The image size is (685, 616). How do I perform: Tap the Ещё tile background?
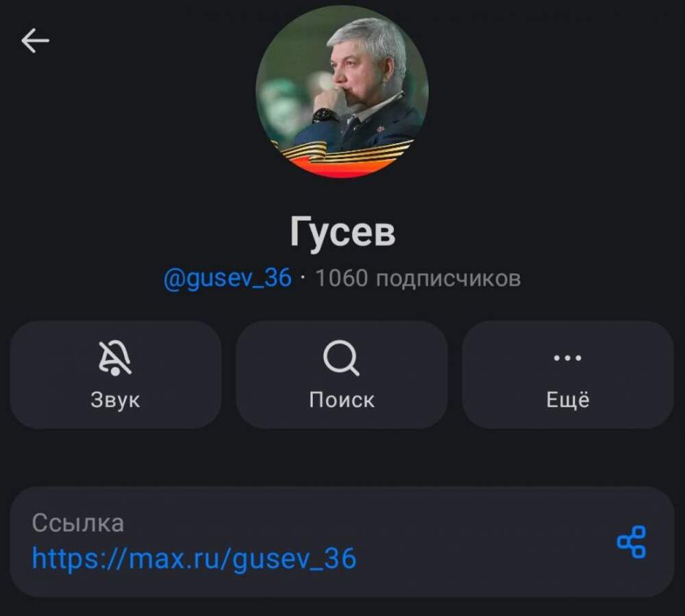[x=568, y=374]
